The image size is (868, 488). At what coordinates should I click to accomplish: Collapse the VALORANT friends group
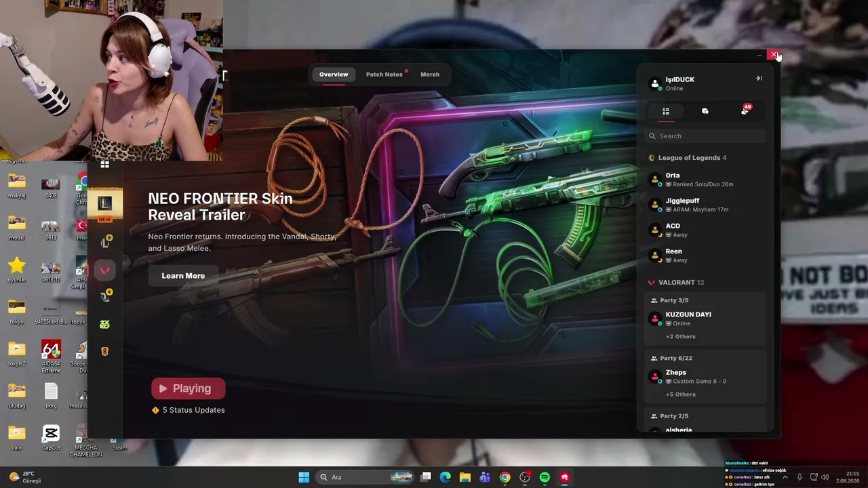(677, 283)
